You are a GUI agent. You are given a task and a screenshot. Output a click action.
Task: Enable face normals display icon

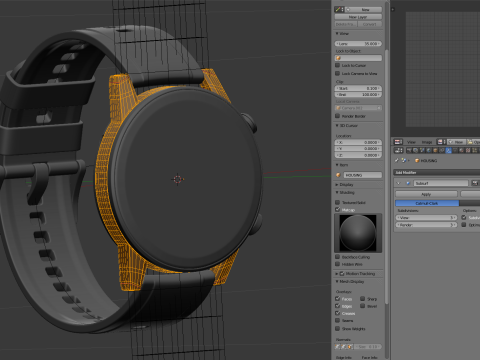click(x=350, y=347)
